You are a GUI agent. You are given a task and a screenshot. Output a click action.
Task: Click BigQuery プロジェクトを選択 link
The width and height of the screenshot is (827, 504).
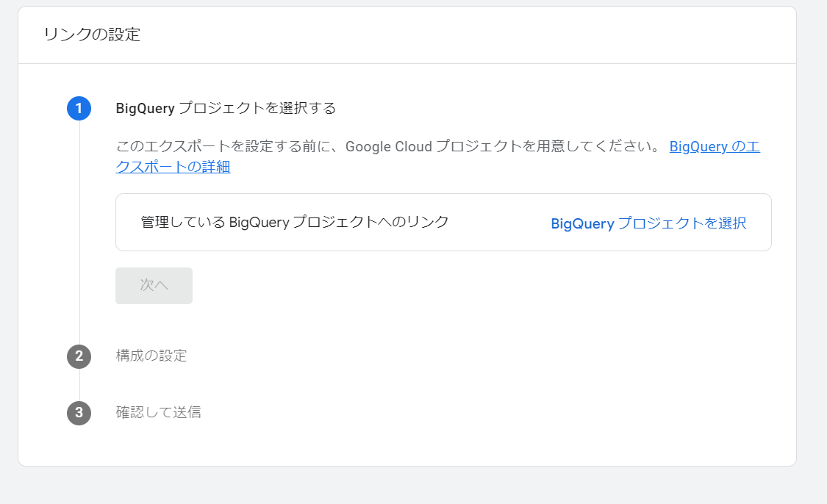(x=648, y=223)
